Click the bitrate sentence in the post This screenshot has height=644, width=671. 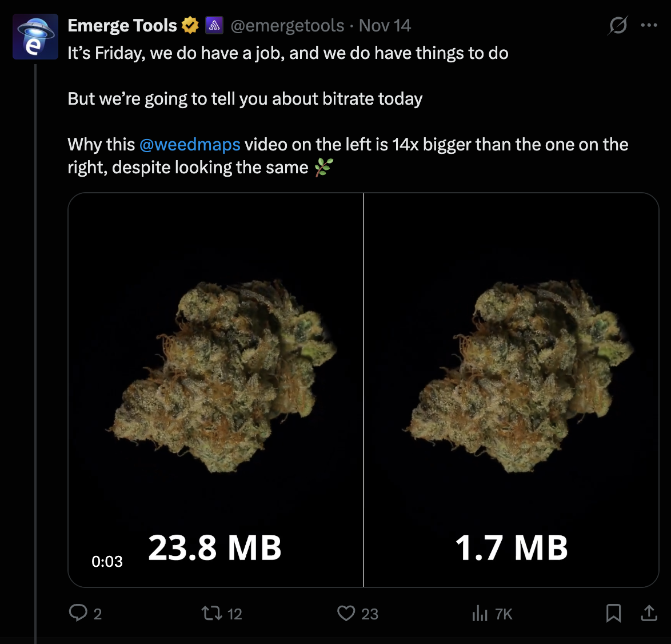[245, 99]
